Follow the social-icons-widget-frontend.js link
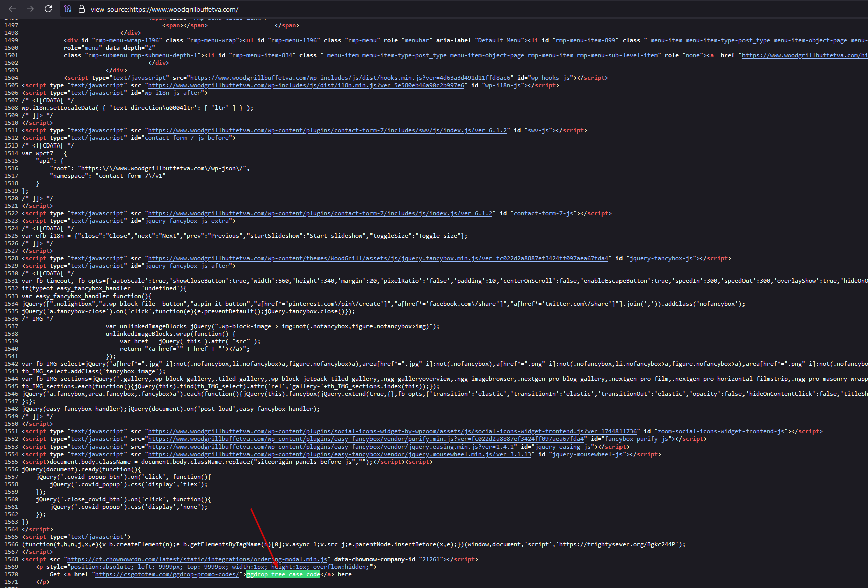This screenshot has height=588, width=868. (392, 431)
